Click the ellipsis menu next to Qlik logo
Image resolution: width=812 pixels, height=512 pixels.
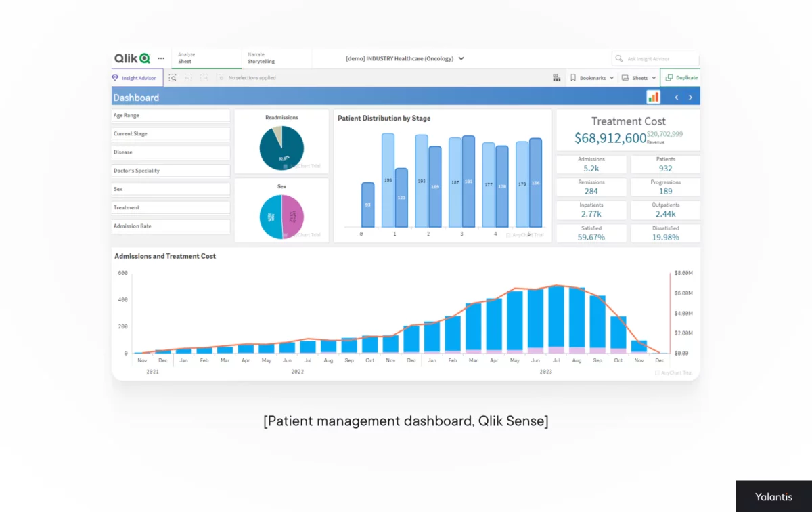point(161,58)
